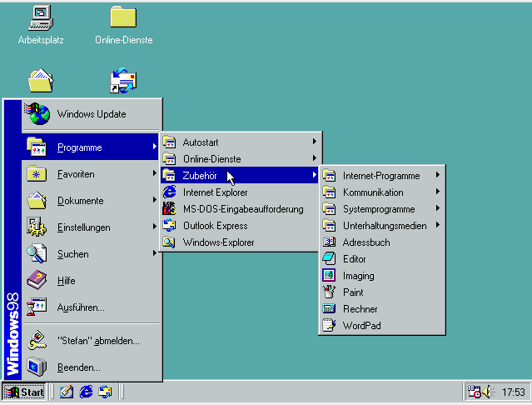
Task: Click the Favoriten star folder icon
Action: (37, 174)
